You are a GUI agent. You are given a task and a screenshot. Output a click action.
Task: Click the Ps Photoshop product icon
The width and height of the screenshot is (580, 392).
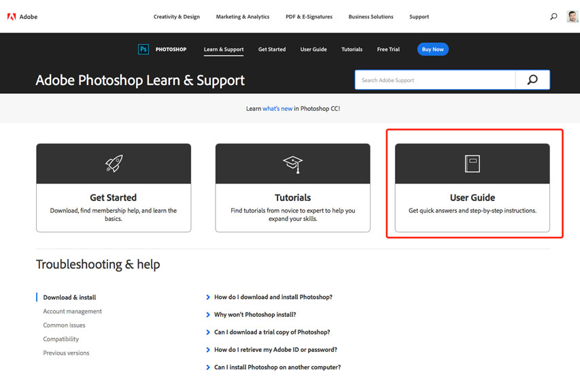coord(143,49)
